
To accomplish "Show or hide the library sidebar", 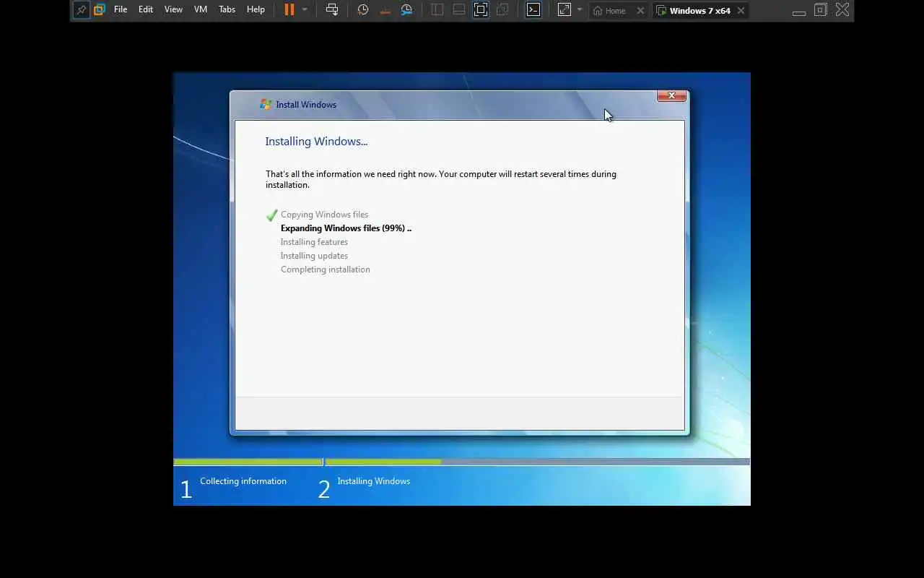I will point(437,10).
